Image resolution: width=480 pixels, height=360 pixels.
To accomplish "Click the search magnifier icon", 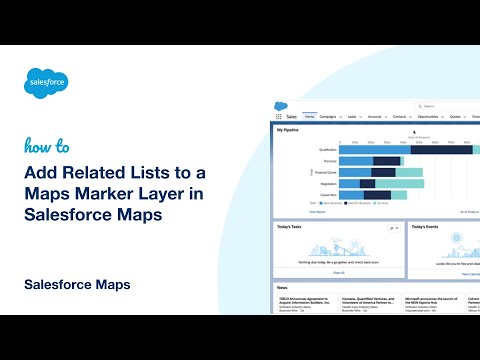I will tap(420, 106).
